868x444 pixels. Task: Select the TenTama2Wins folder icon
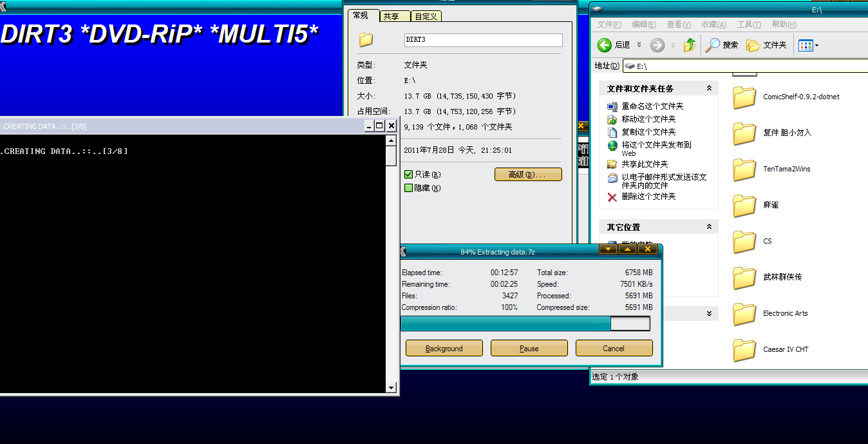click(x=744, y=169)
